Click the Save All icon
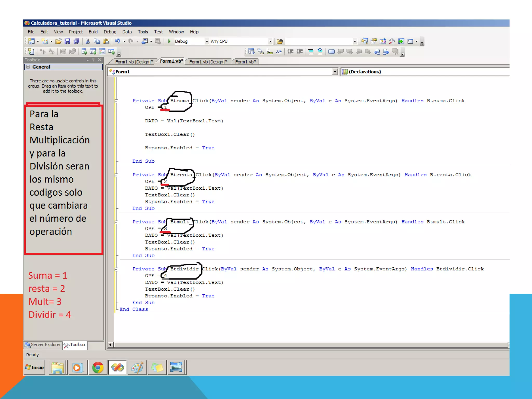Viewport: 532px width, 399px height. 76,41
